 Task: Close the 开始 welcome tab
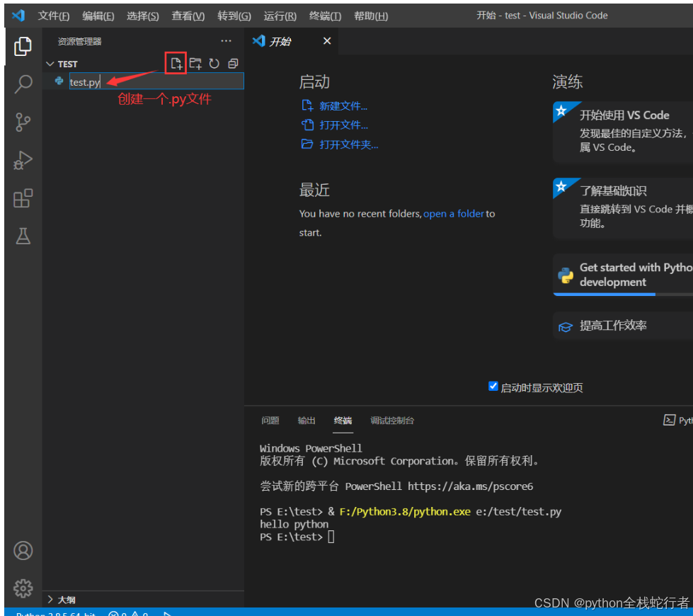(x=327, y=41)
